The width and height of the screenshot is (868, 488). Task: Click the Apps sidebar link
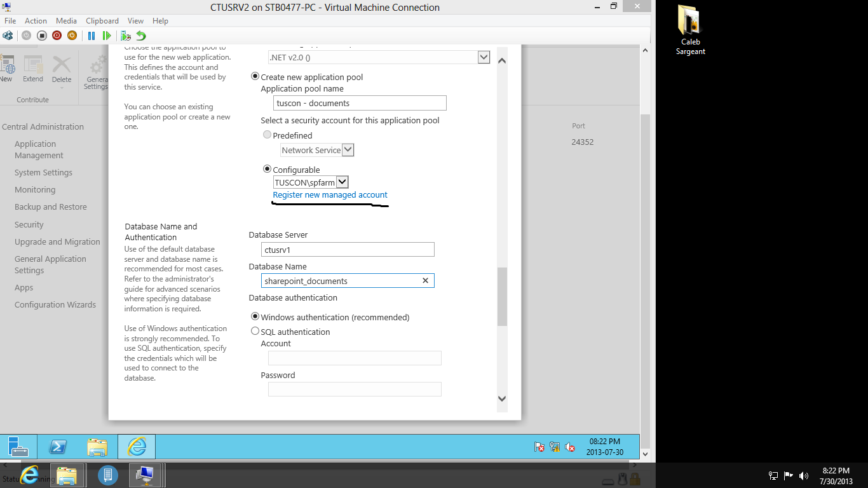coord(24,287)
